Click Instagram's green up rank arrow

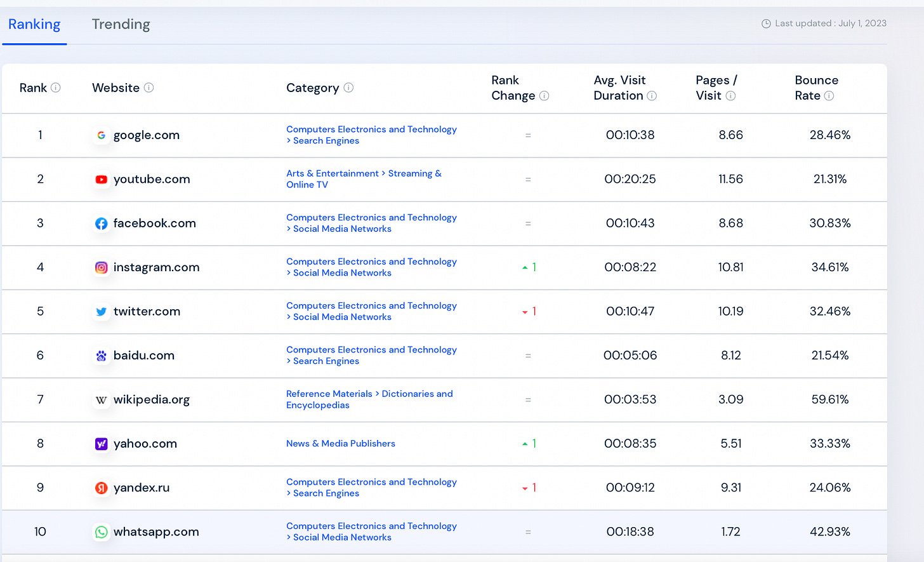pyautogui.click(x=525, y=268)
